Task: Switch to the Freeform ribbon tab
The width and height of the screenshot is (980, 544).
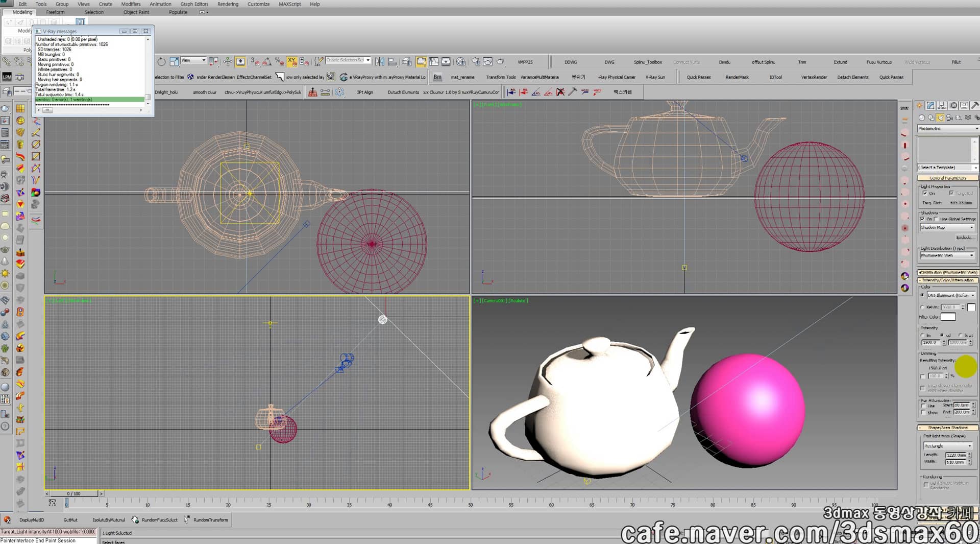Action: [55, 12]
